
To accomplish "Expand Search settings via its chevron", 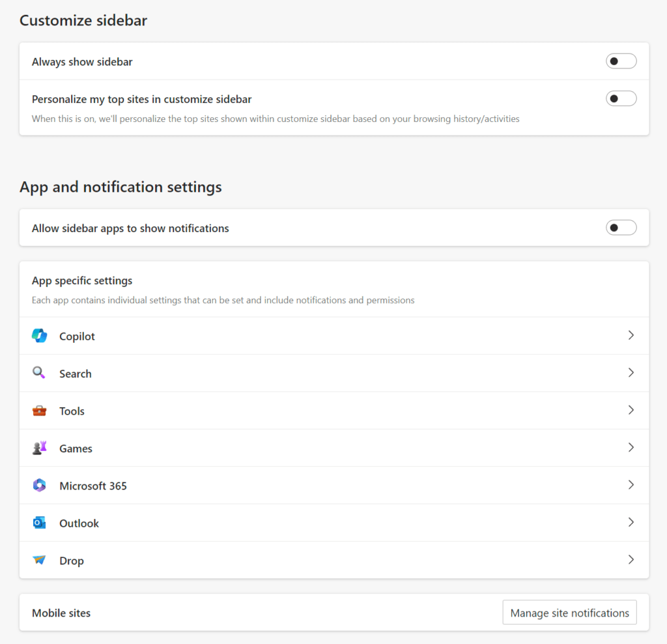I will 631,373.
